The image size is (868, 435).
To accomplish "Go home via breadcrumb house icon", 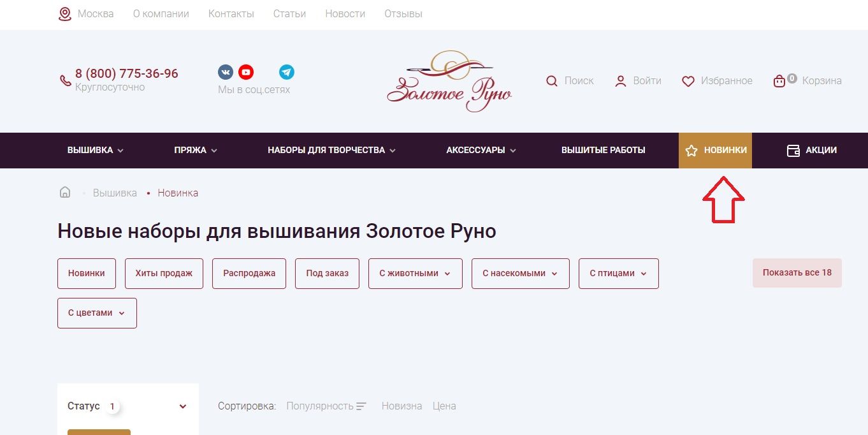I will (65, 193).
